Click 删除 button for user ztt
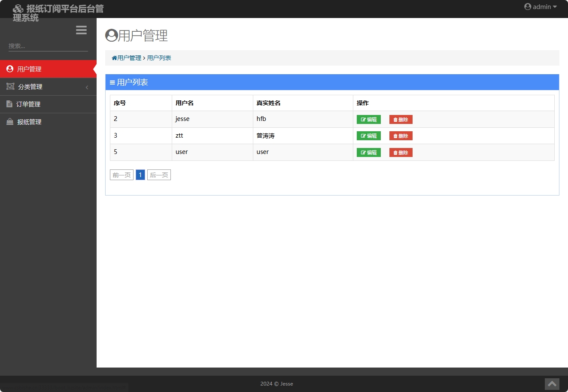This screenshot has width=568, height=392. (400, 136)
